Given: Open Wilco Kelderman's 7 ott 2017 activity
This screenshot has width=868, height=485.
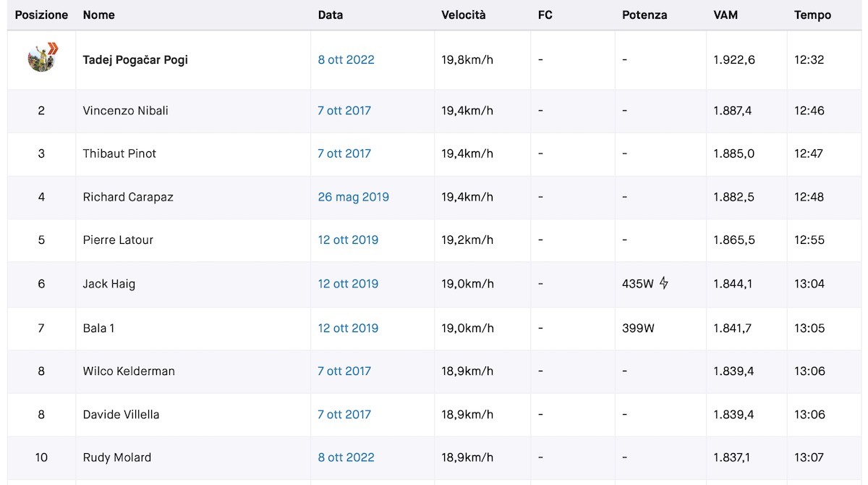Looking at the screenshot, I should tap(344, 371).
